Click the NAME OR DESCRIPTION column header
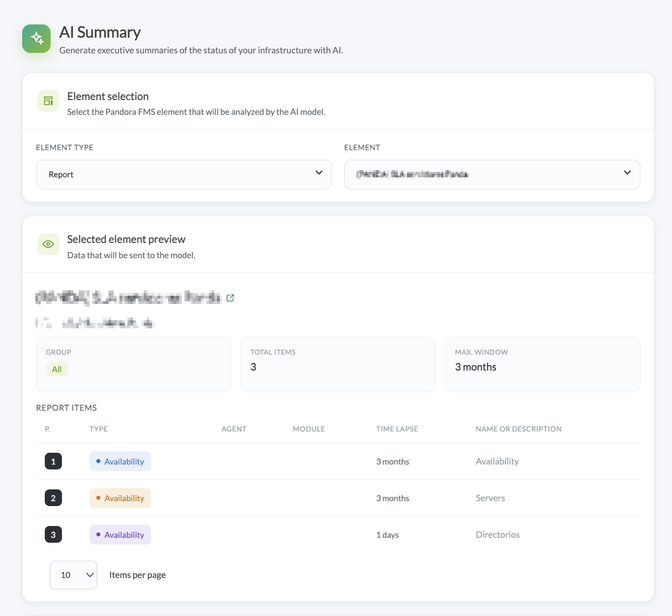 (519, 429)
